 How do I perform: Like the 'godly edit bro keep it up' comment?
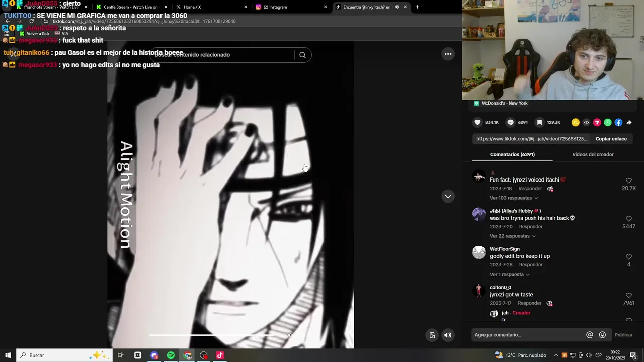629,257
